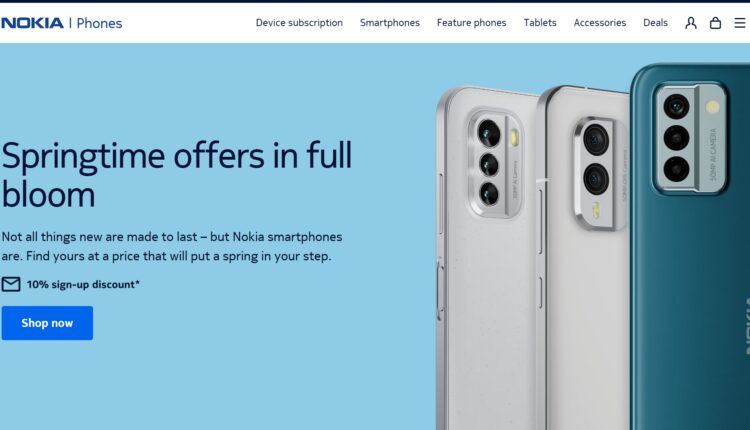Click the triple-camera silver phone image
Image resolution: width=750 pixels, height=430 pixels.
(x=488, y=258)
